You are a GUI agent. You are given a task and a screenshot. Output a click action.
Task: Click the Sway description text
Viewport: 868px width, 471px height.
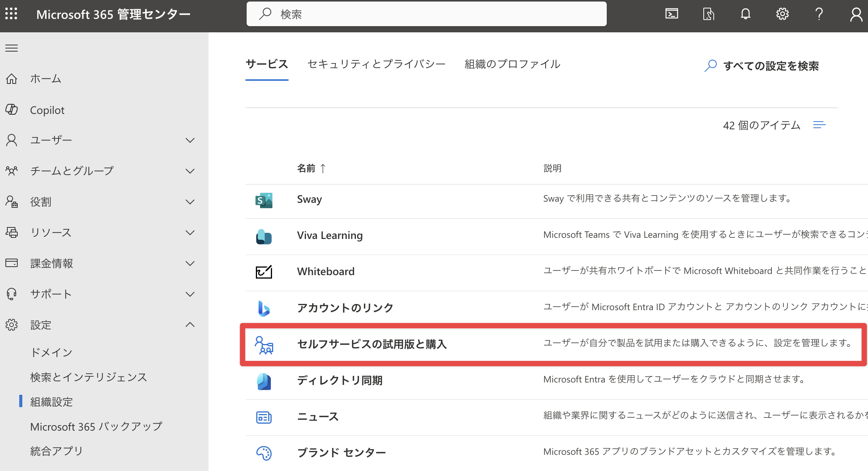pos(667,199)
